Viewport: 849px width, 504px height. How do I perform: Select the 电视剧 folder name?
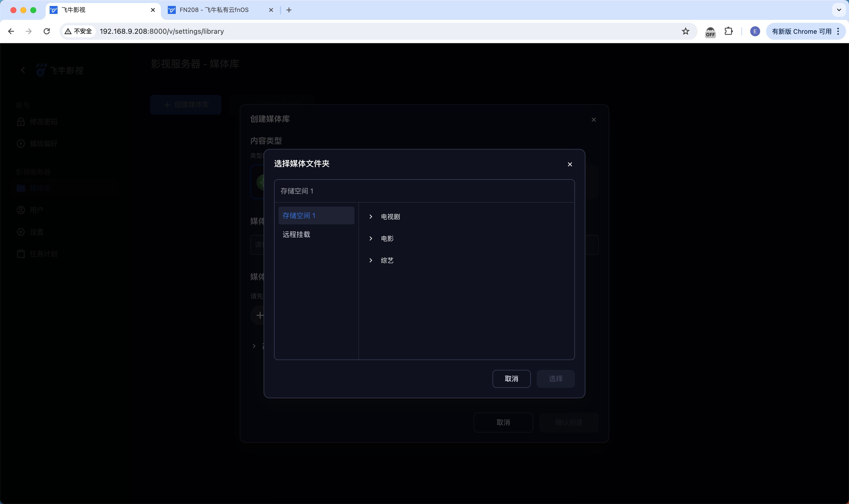(x=390, y=217)
